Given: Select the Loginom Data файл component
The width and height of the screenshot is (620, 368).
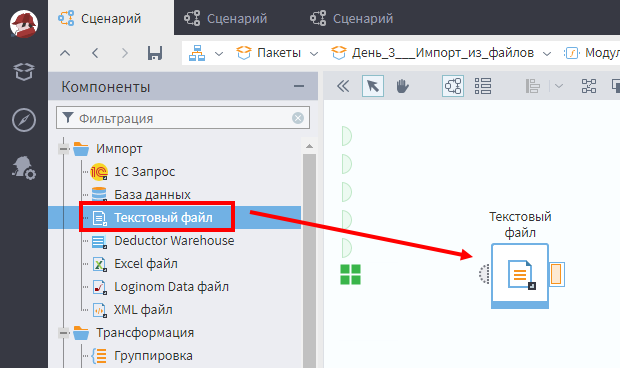Looking at the screenshot, I should [171, 287].
